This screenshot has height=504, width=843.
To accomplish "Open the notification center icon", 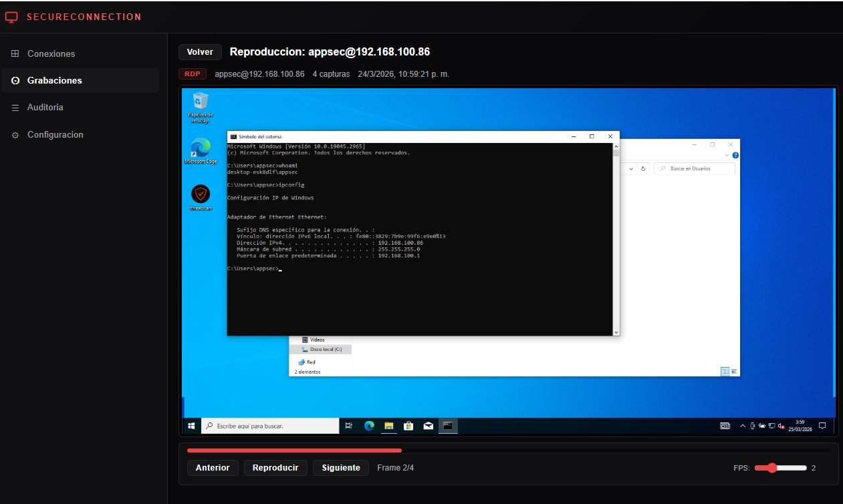I will [822, 426].
